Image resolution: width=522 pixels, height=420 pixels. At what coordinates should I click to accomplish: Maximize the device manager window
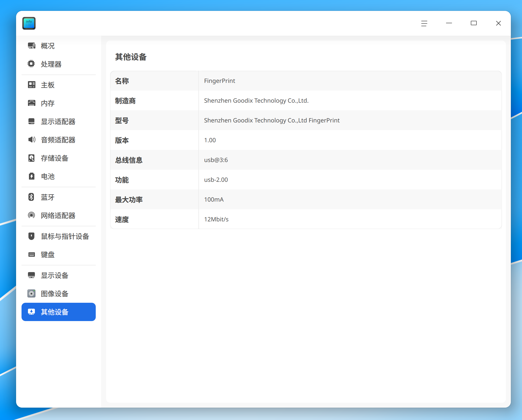point(474,23)
